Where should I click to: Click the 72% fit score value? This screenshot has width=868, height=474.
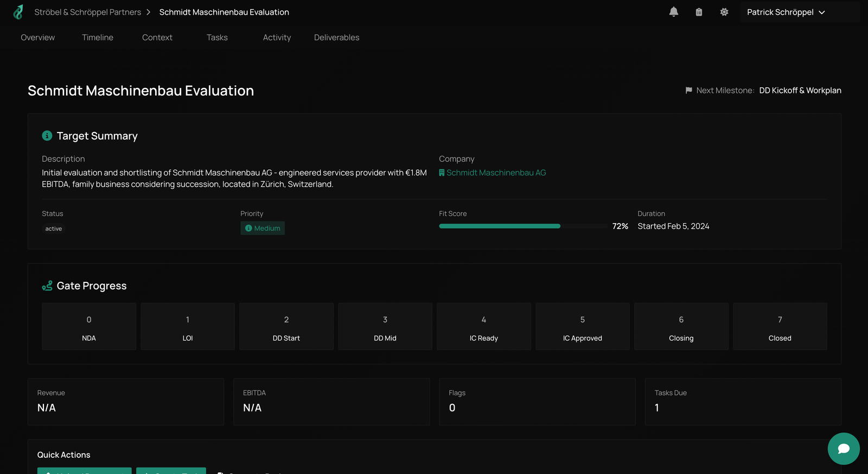click(620, 226)
